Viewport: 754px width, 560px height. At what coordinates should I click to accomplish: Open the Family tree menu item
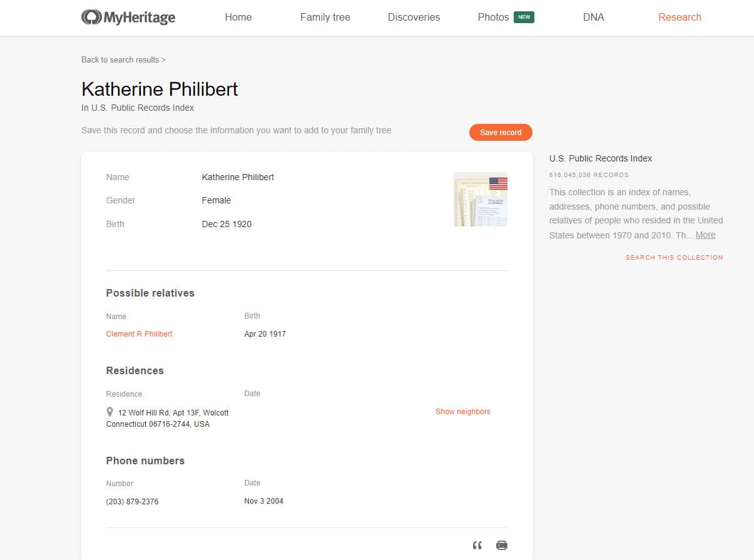tap(325, 18)
